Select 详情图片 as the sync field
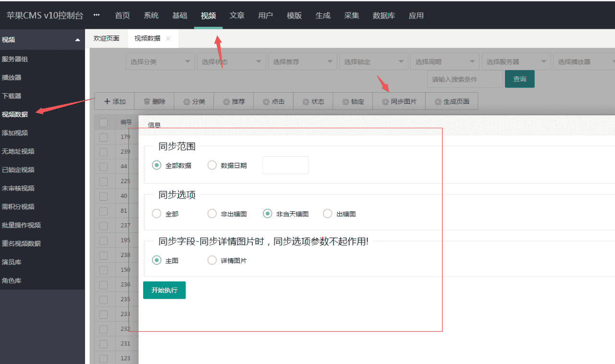This screenshot has width=615, height=364. [x=212, y=260]
